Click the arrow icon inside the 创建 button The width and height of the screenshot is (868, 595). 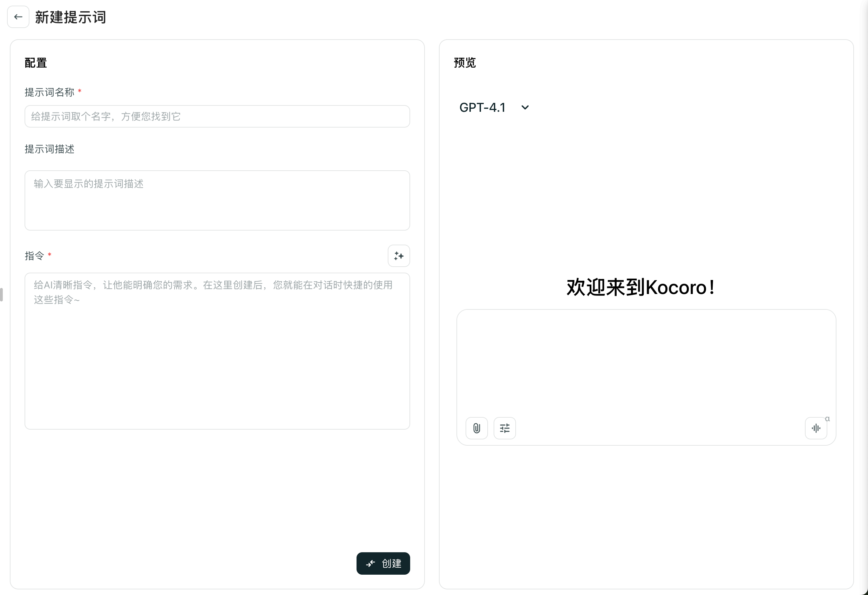370,563
